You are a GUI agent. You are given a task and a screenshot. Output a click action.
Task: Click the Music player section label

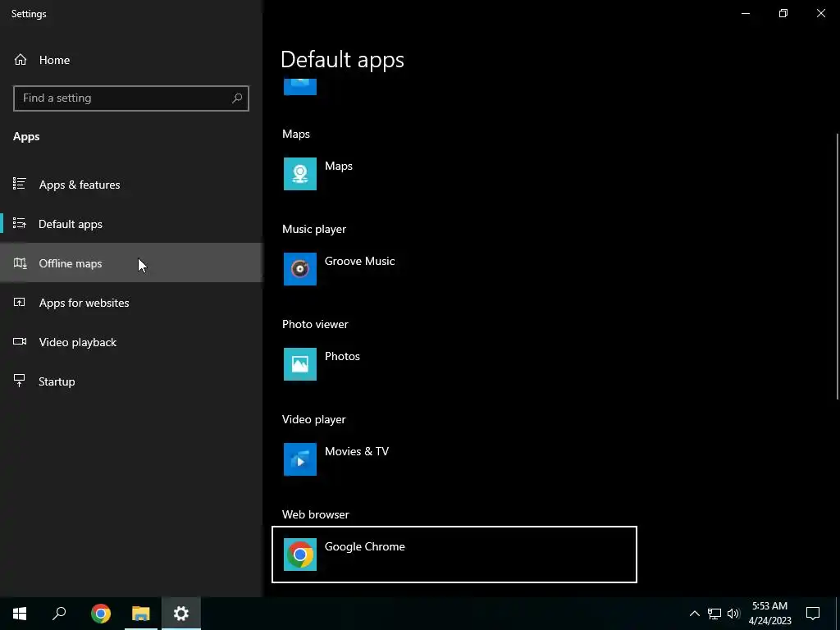coord(314,230)
